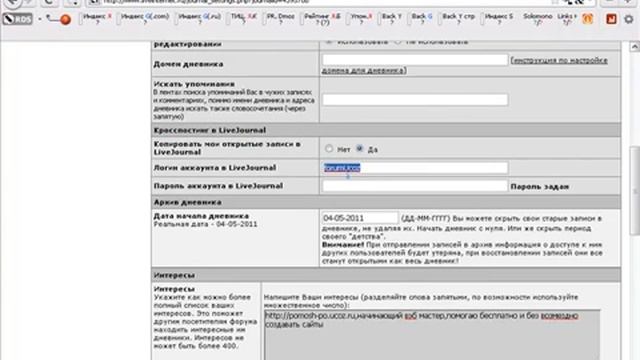Click the Links indicator in RDS bar
The height and width of the screenshot is (360, 640).
point(567,19)
